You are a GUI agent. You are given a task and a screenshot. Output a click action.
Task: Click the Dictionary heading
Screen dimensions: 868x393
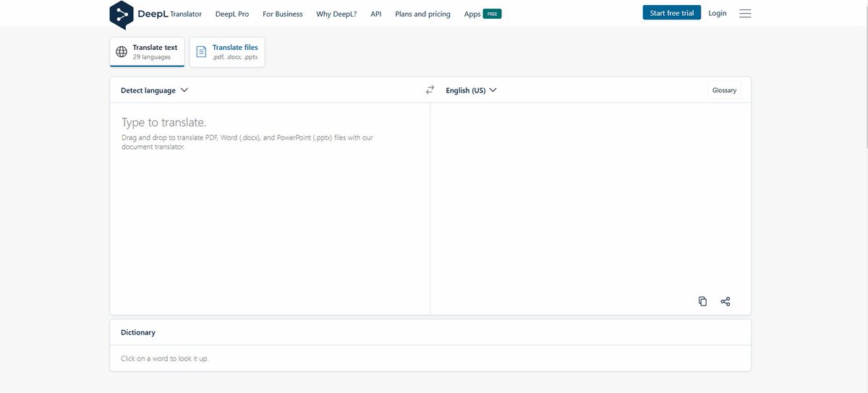point(138,332)
